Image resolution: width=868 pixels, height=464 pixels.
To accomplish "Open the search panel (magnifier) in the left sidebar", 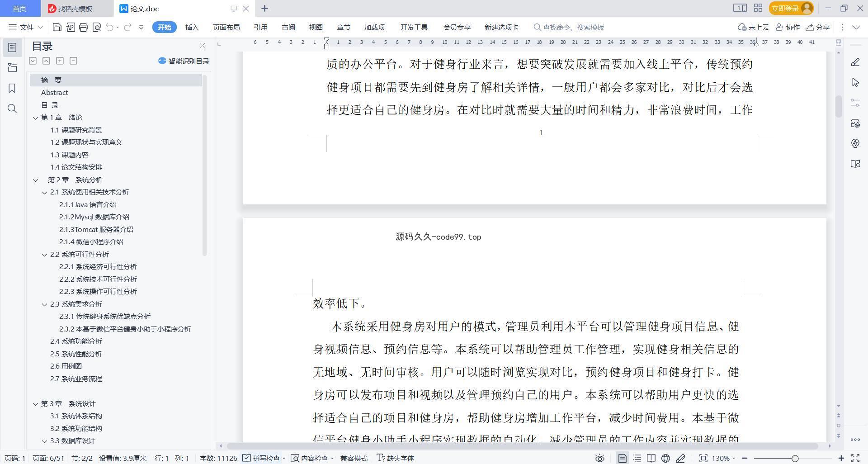I will (x=12, y=109).
